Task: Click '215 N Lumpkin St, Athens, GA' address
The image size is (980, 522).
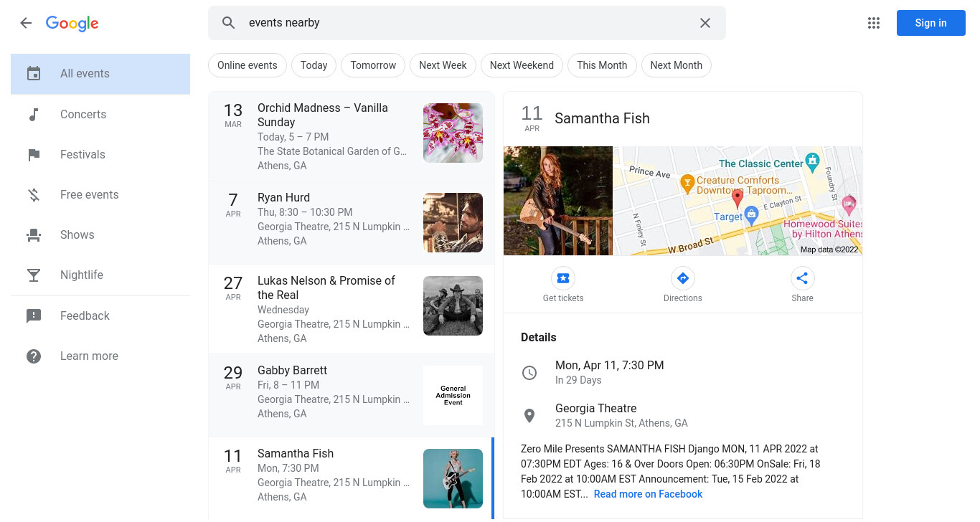Action: tap(621, 423)
